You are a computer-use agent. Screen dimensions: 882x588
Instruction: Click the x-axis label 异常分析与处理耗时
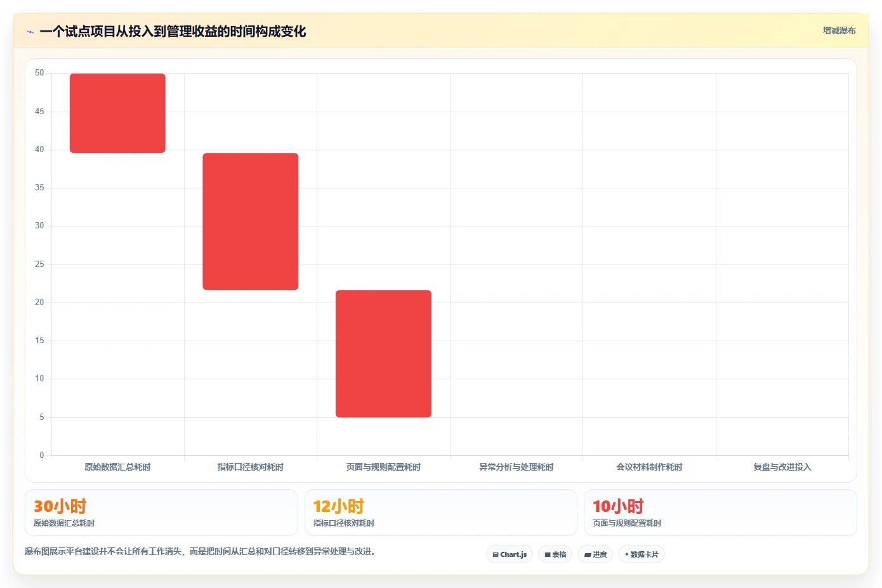pos(517,467)
